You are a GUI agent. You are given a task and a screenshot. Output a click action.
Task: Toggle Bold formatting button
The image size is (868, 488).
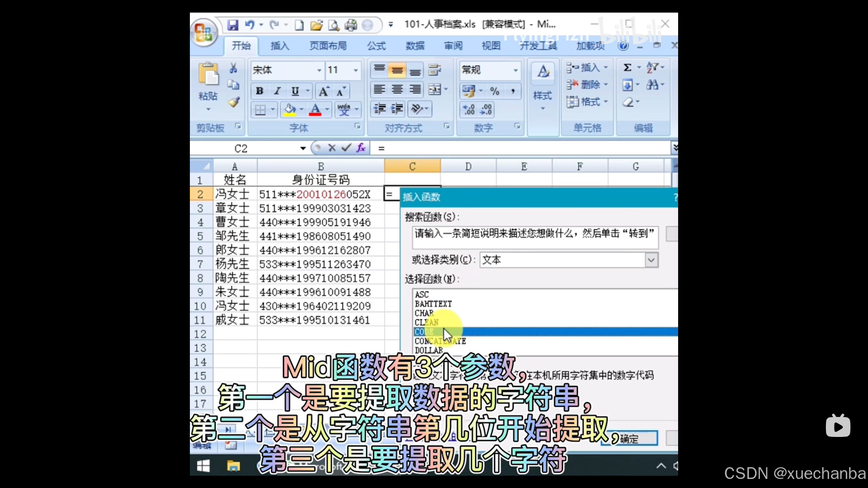click(259, 91)
